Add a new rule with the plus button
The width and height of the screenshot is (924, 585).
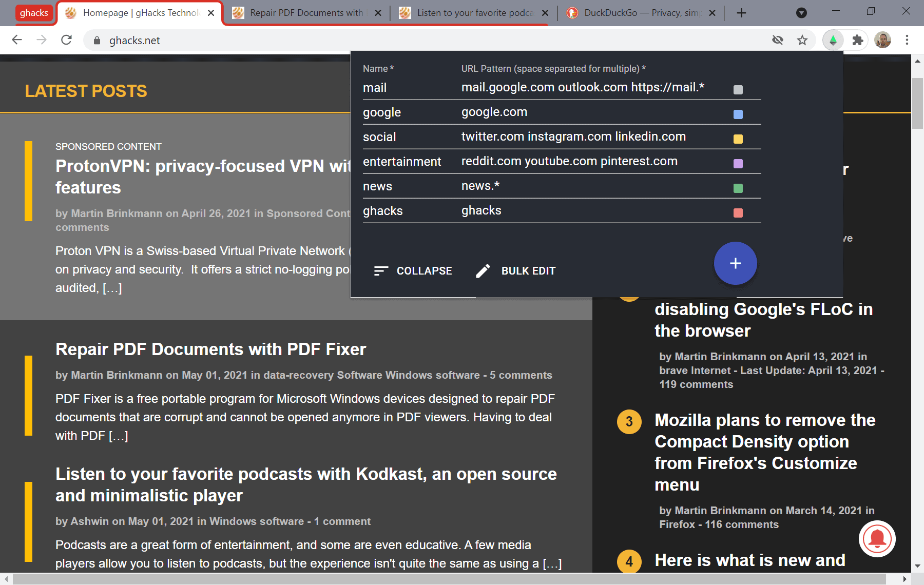click(x=735, y=263)
